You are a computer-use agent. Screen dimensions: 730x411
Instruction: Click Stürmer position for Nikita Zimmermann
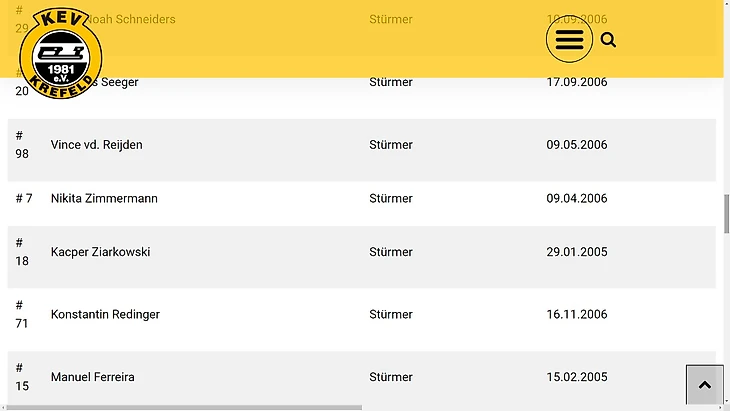coord(391,198)
